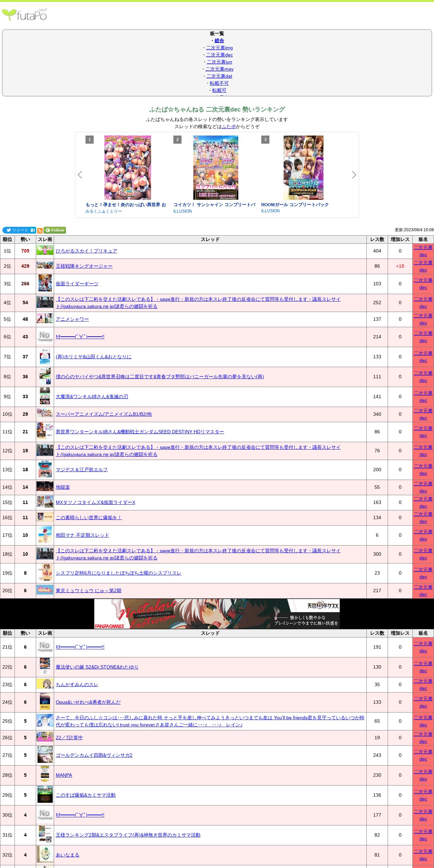Viewport: 434px width, 868px height.
Task: Click the レス数 column header in top table
Action: (377, 239)
